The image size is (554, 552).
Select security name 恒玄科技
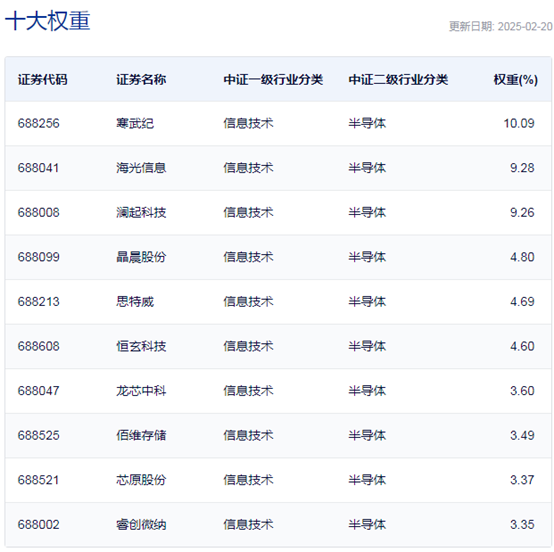141,346
